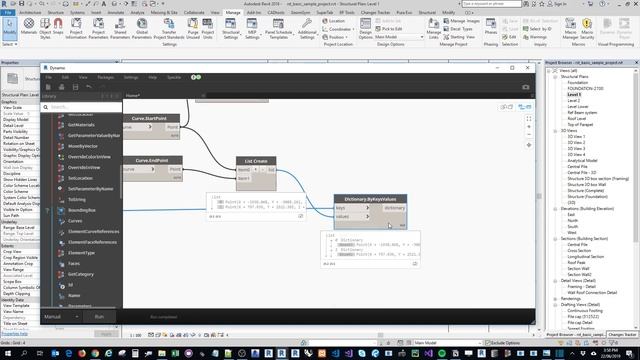Open Project Parameters dialog
This screenshot has height=360, width=640.
(x=98, y=29)
